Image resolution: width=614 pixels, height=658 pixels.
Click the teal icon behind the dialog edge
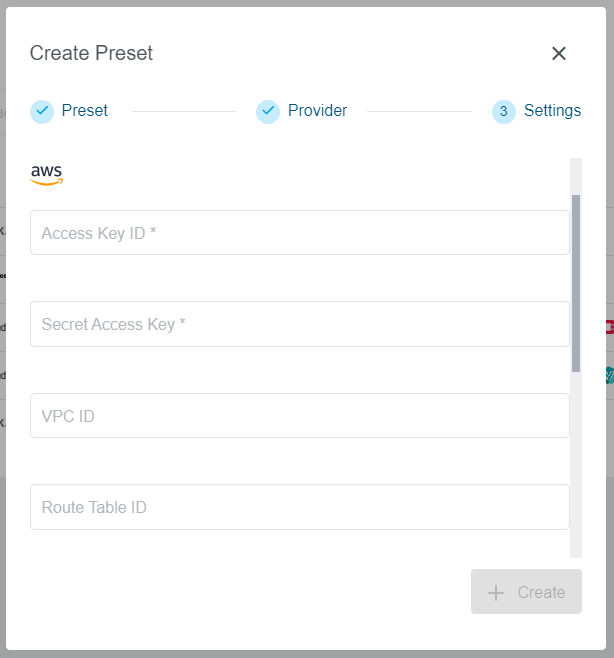(609, 375)
